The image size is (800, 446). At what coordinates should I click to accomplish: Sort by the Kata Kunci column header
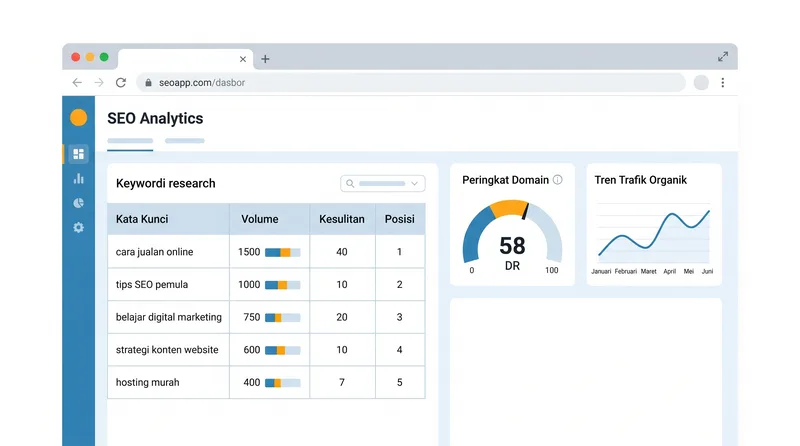[168, 219]
